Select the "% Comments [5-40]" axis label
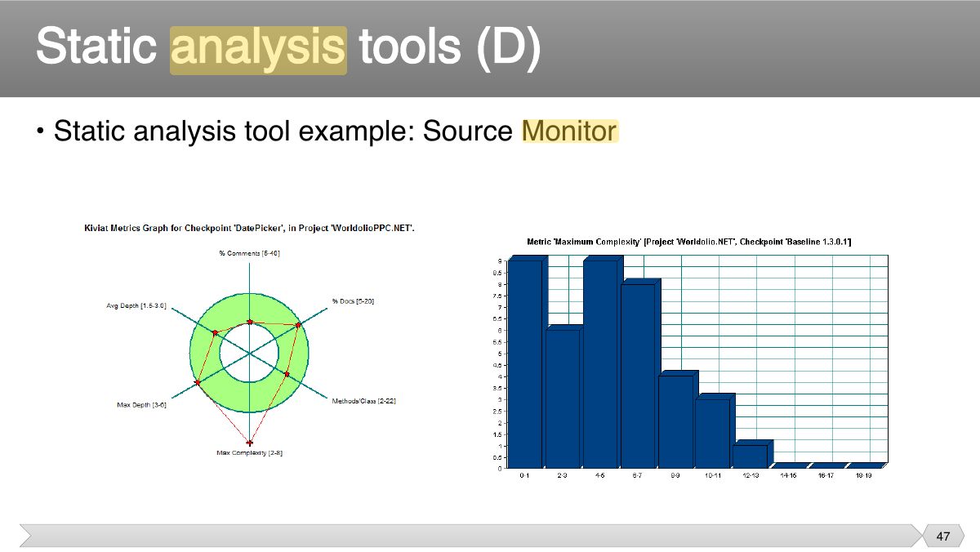This screenshot has height=552, width=980. click(249, 254)
